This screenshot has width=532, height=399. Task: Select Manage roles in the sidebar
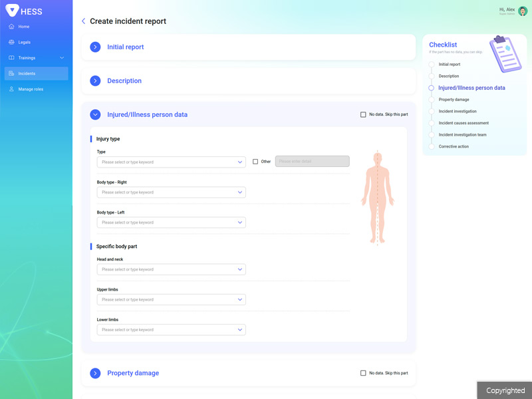[31, 89]
